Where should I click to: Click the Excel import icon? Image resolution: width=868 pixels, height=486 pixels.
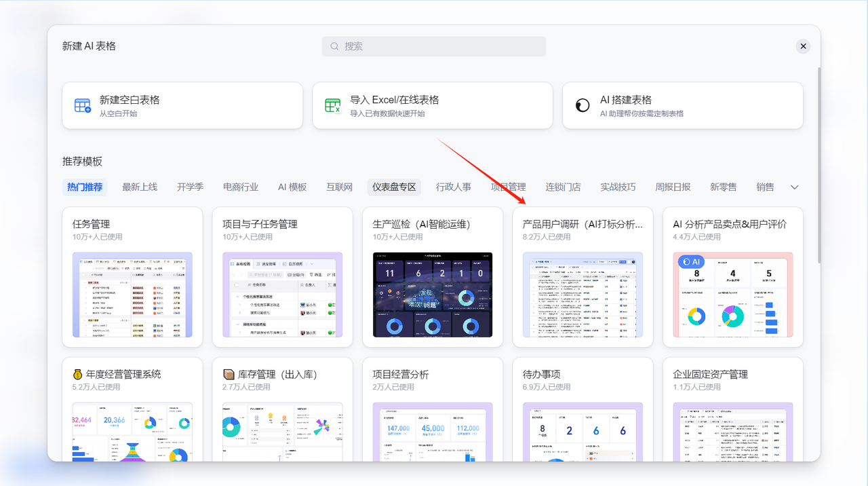pyautogui.click(x=332, y=106)
